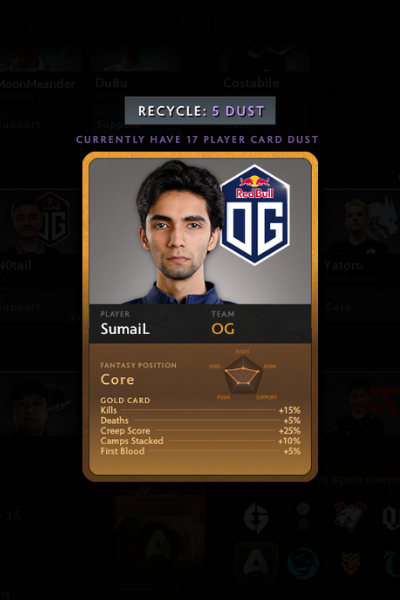Viewport: 400px width, 600px height.
Task: Click the dimmed DuBu player card
Action: pyautogui.click(x=136, y=90)
